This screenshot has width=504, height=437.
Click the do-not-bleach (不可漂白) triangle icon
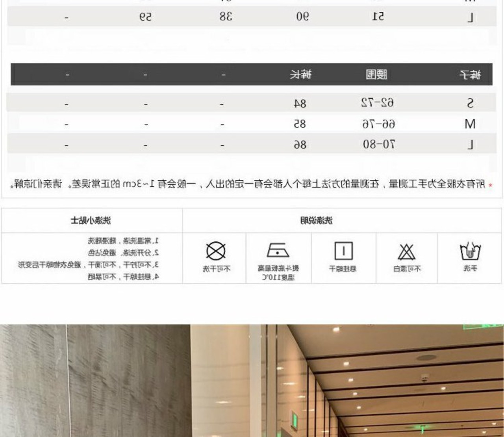[407, 252]
